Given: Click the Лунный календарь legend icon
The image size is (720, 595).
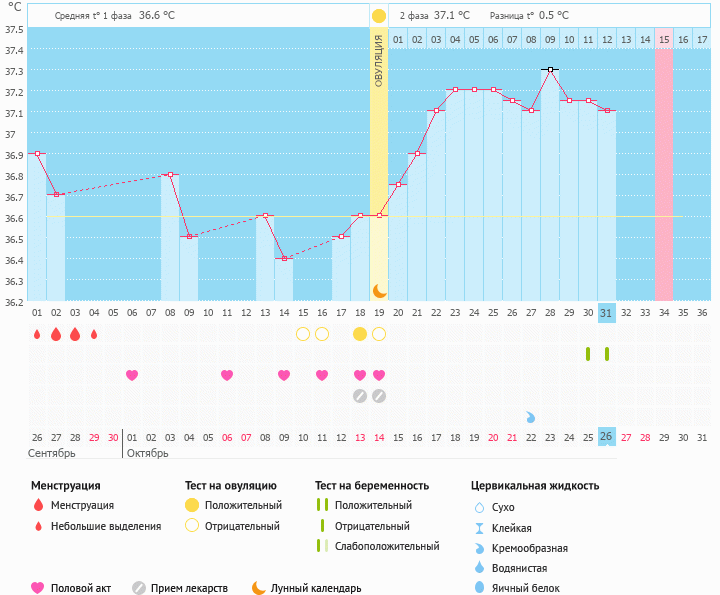Looking at the screenshot, I should click(259, 588).
